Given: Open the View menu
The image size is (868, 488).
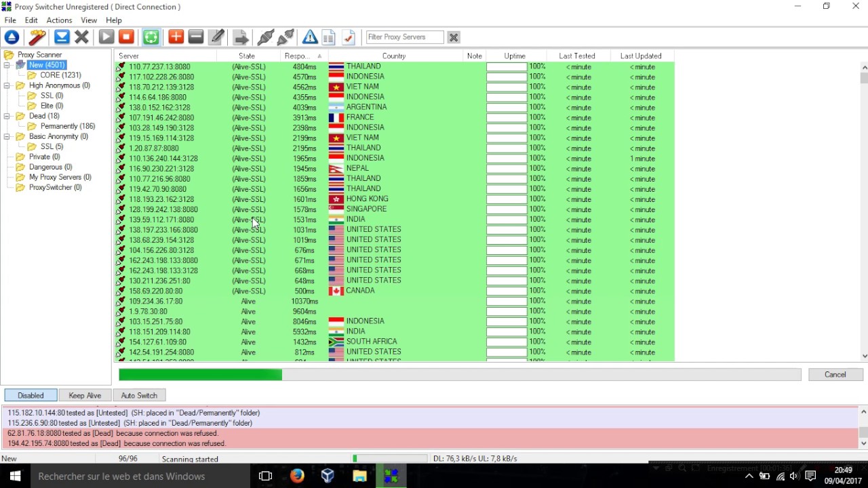Looking at the screenshot, I should 89,20.
